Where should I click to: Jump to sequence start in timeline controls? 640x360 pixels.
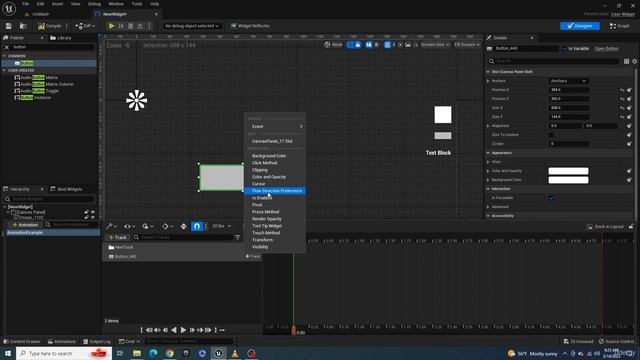(149, 330)
